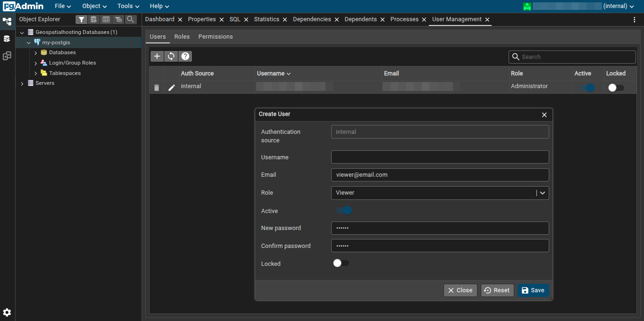644x321 pixels.
Task: Click the Reset button
Action: [497, 290]
